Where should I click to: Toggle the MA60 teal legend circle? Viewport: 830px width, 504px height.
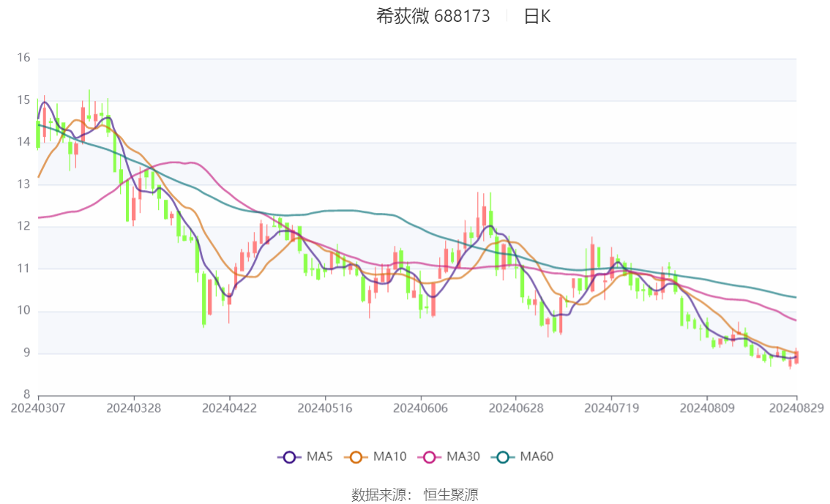(503, 457)
